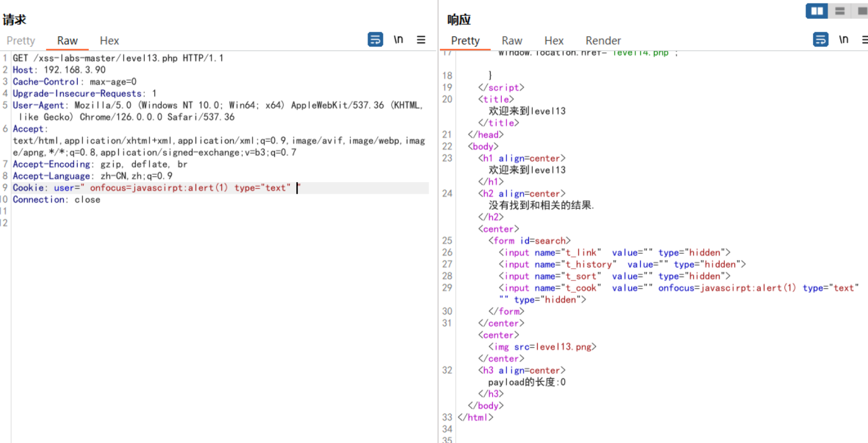Click the Cache-Control: max-age=0 header
This screenshot has height=443, width=868.
75,82
